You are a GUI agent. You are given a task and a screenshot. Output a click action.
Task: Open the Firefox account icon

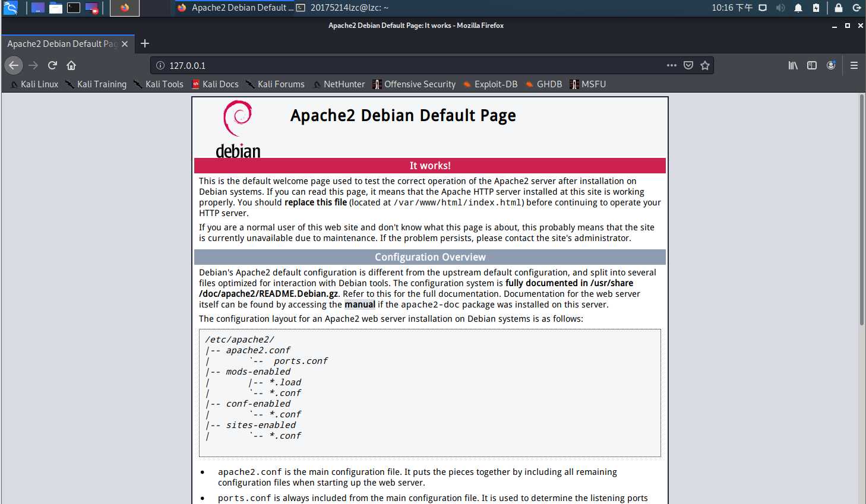click(x=831, y=65)
